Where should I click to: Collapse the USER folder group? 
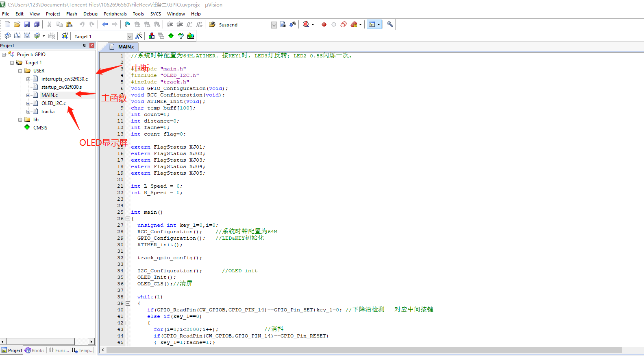coord(20,71)
